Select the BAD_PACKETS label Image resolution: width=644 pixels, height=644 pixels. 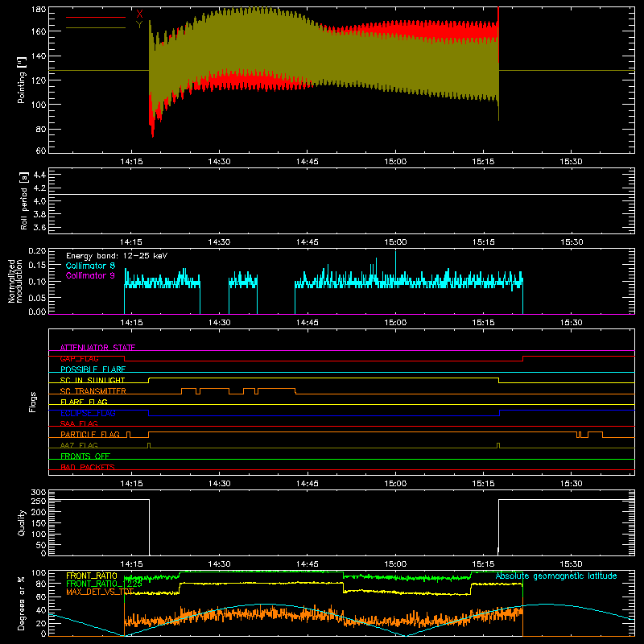point(88,467)
